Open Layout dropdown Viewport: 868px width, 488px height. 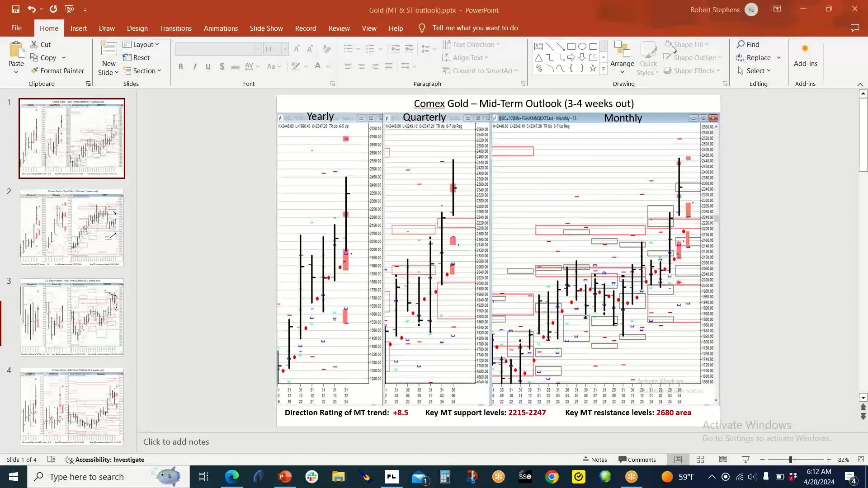[141, 44]
